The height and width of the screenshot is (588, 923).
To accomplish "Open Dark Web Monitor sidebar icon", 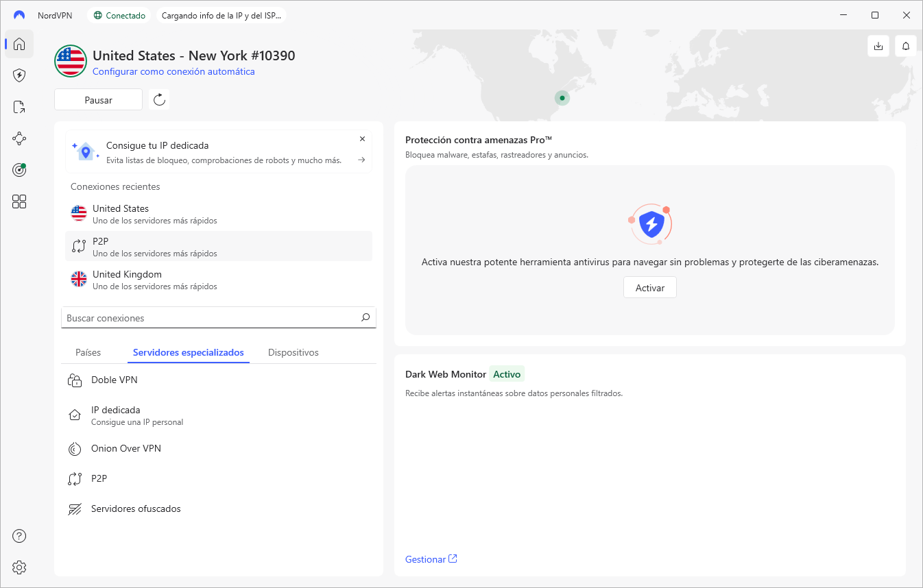I will click(19, 169).
